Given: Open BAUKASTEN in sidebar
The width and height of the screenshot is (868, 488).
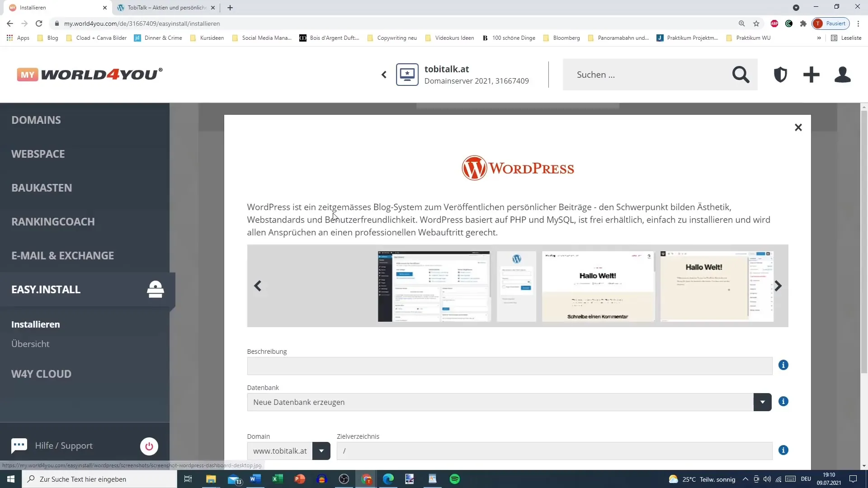Looking at the screenshot, I should click(42, 188).
